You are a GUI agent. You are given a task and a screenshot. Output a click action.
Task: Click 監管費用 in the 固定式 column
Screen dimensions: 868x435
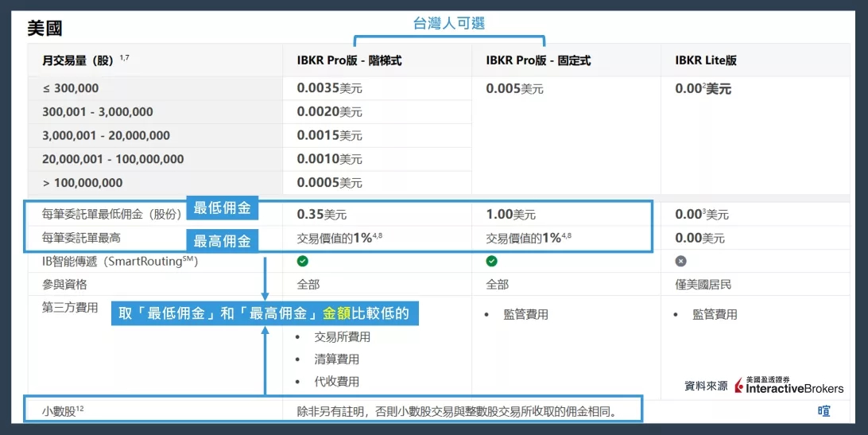tap(526, 315)
